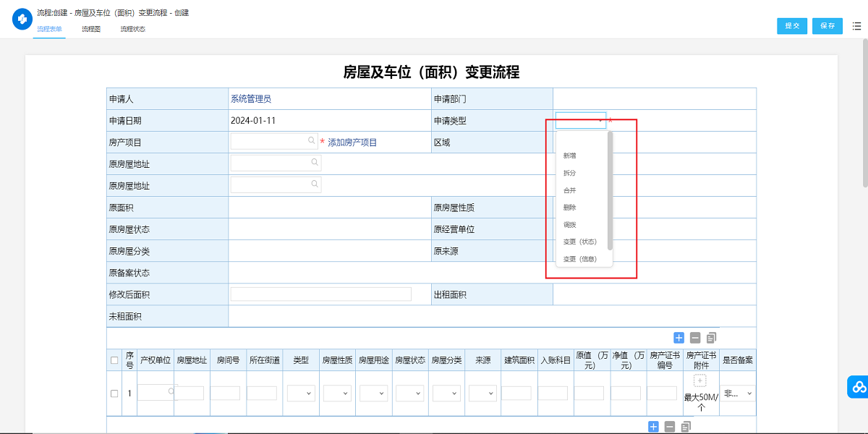
Task: Click the dropdown list's scrollbar
Action: 610,191
